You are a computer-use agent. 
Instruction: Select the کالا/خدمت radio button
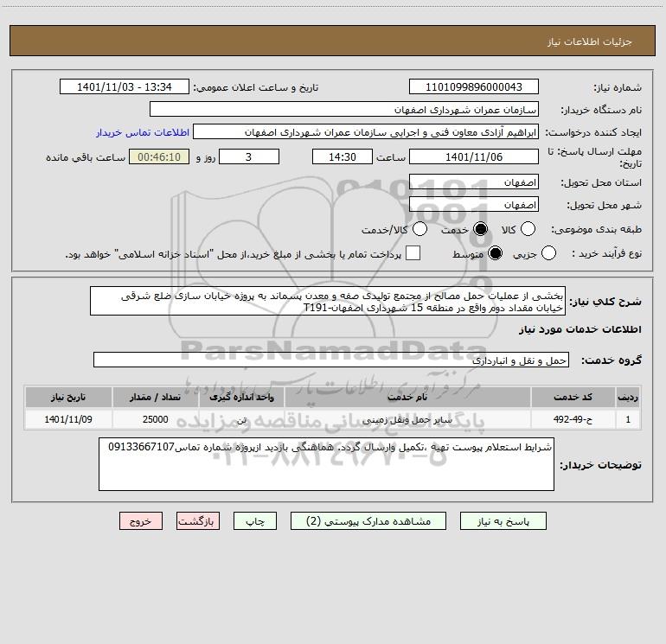(420, 229)
